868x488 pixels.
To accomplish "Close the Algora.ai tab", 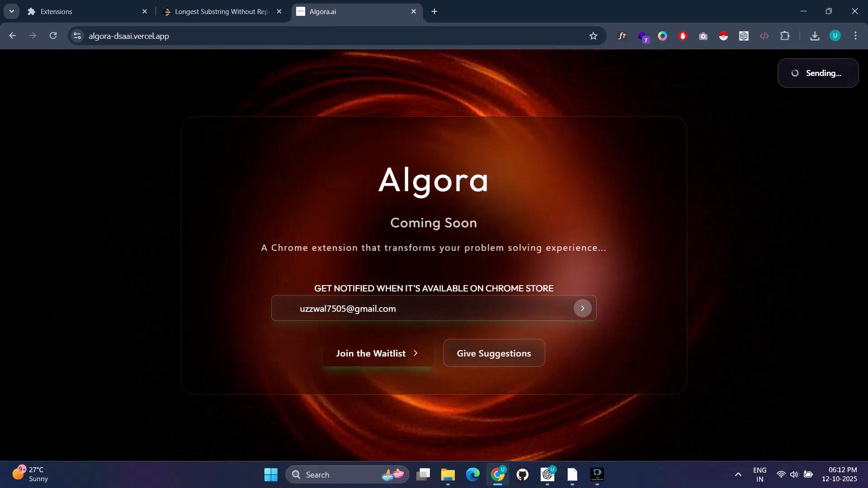I will [x=414, y=11].
